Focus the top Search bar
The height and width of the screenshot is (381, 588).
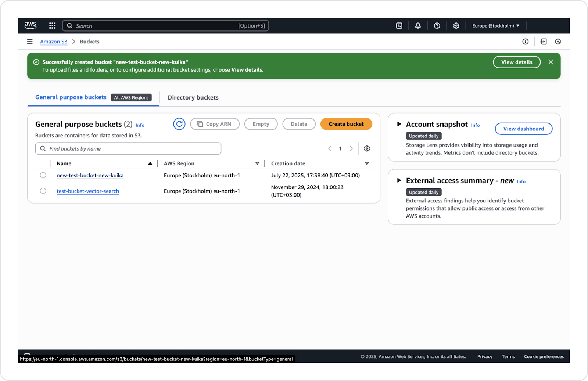(165, 26)
